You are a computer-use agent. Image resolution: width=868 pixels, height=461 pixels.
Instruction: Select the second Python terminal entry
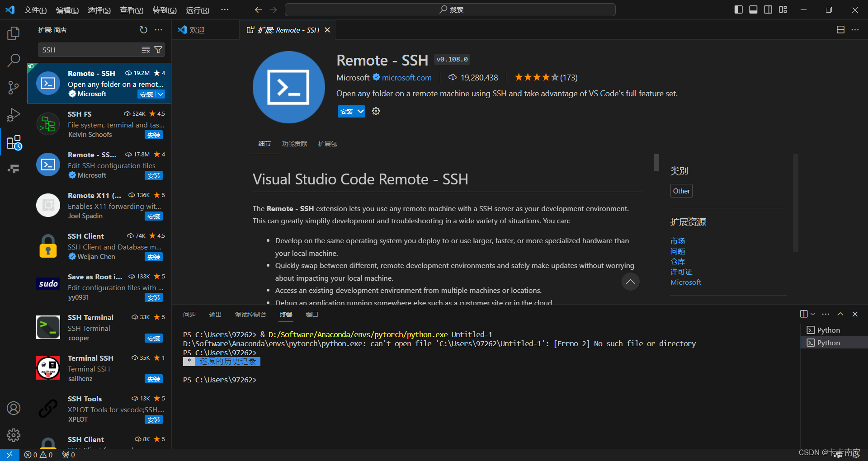point(834,343)
